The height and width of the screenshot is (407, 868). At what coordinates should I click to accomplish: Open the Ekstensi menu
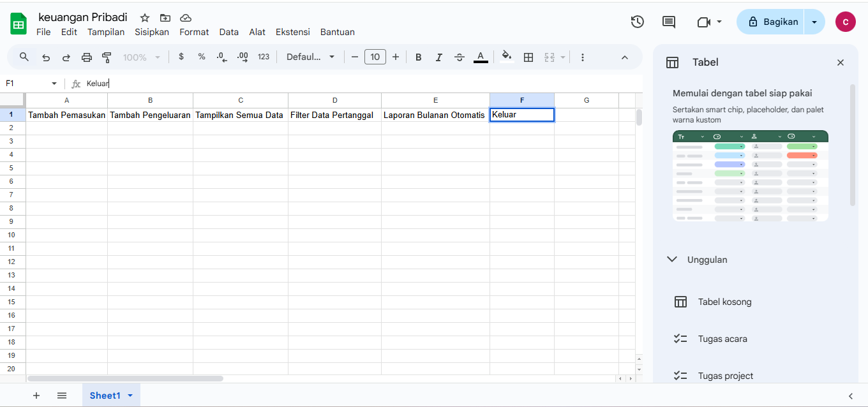(292, 32)
